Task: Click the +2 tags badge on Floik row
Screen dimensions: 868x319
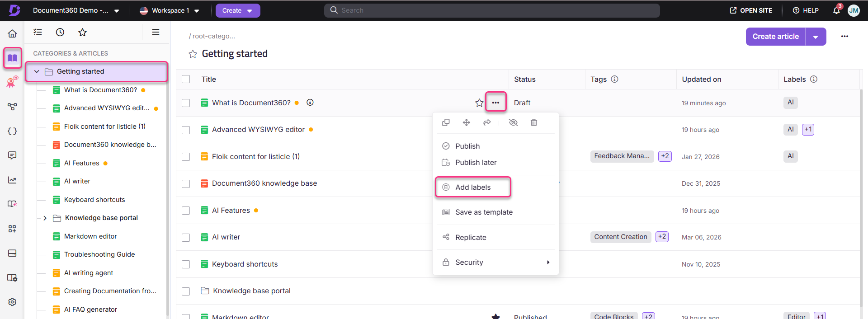Action: [665, 156]
